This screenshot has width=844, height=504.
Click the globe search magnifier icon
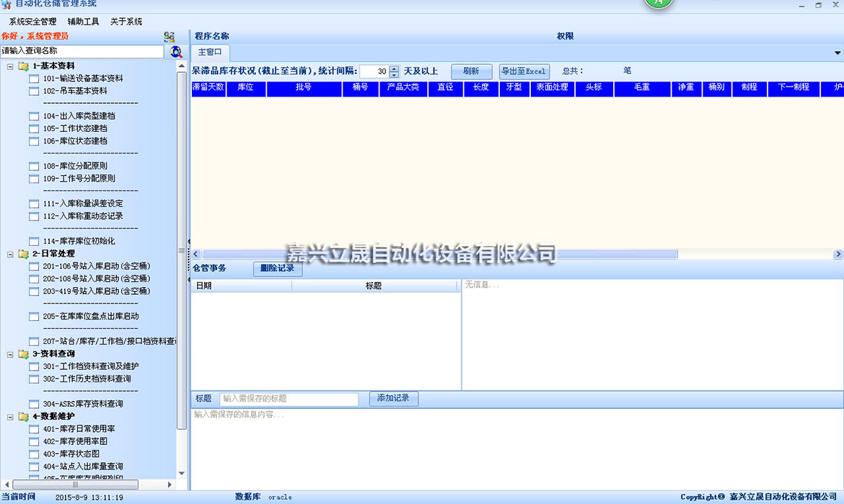pyautogui.click(x=176, y=52)
